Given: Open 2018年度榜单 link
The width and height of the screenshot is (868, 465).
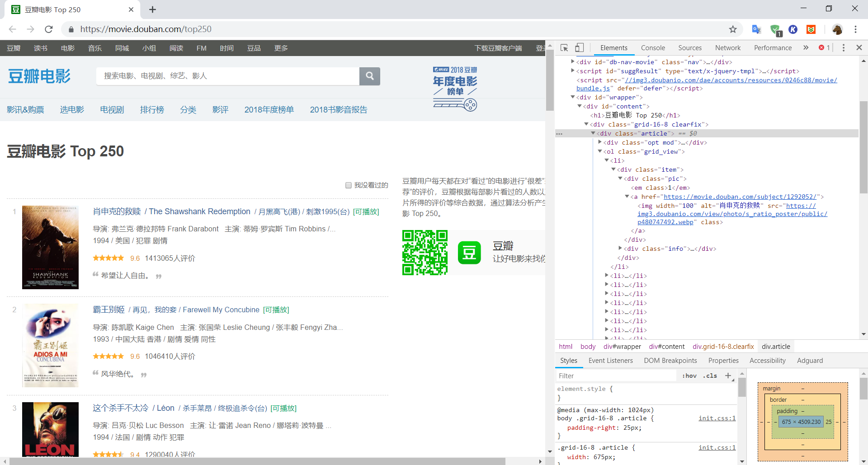Looking at the screenshot, I should tap(269, 110).
